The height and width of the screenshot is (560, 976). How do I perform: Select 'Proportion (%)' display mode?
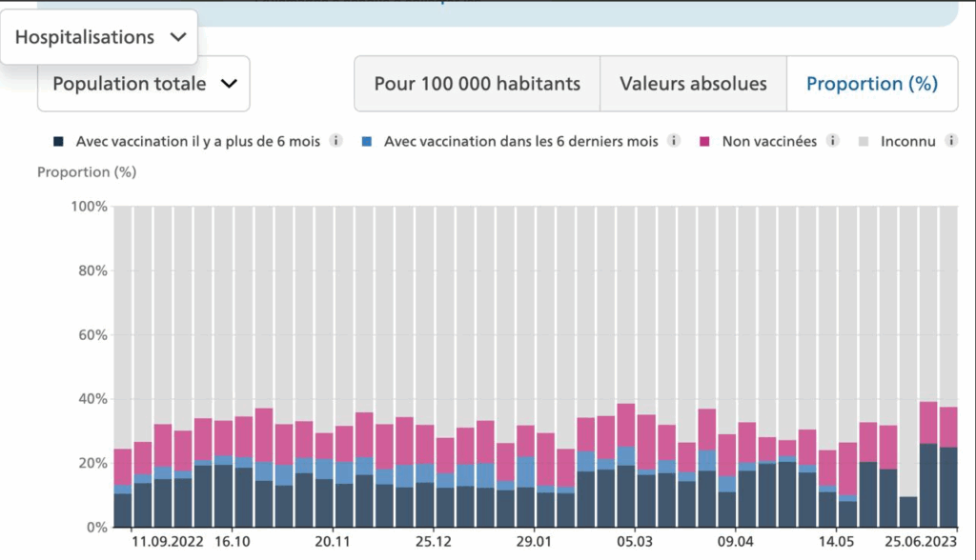pyautogui.click(x=871, y=84)
